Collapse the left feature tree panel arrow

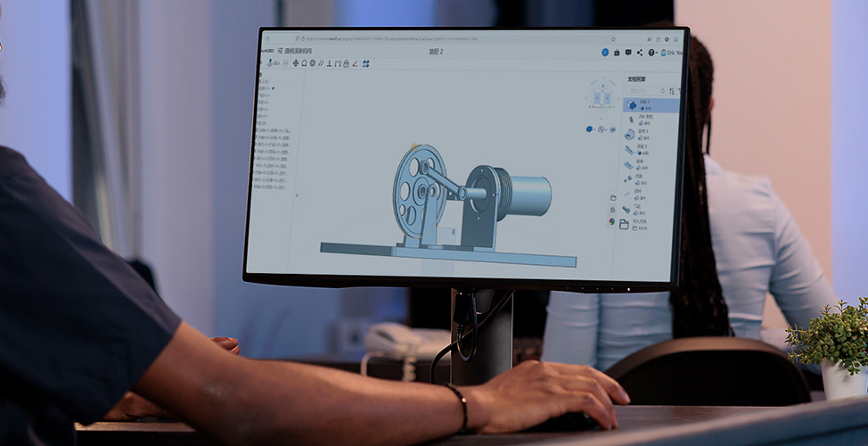(x=298, y=195)
